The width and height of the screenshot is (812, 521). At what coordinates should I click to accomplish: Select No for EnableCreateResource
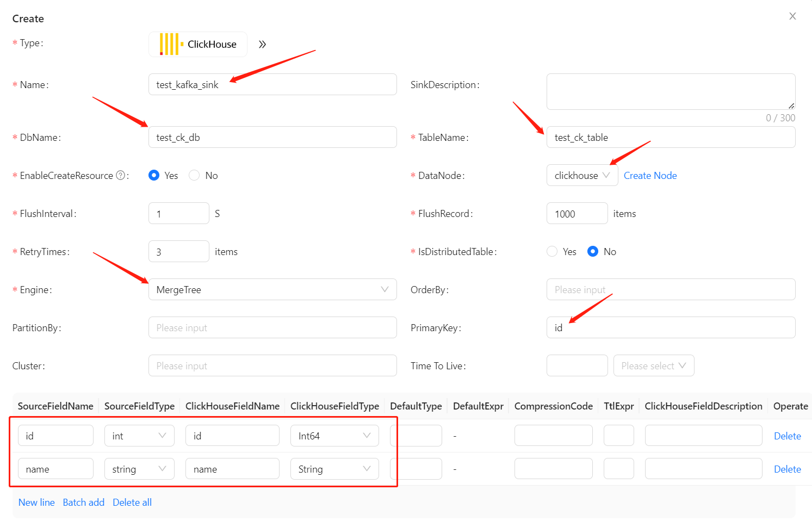tap(195, 175)
